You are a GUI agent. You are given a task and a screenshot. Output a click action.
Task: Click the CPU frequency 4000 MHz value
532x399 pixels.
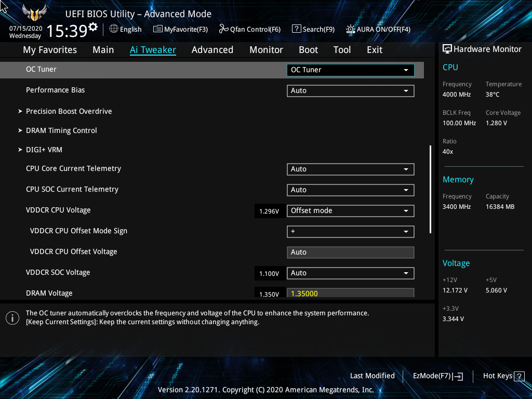click(457, 95)
